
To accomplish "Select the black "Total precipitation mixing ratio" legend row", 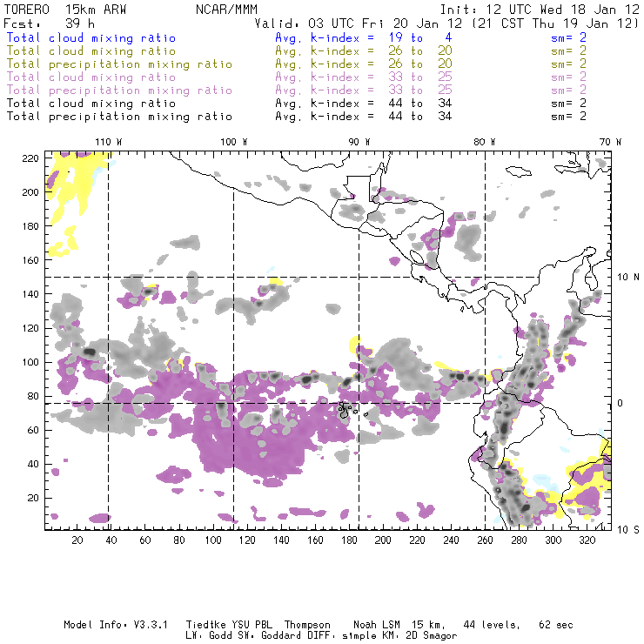I will [119, 117].
